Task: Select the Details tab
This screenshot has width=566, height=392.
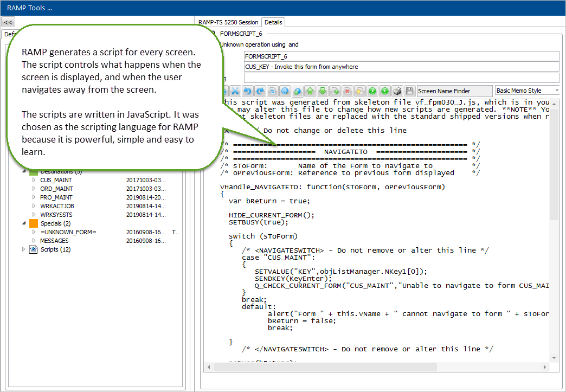Action: coord(273,22)
